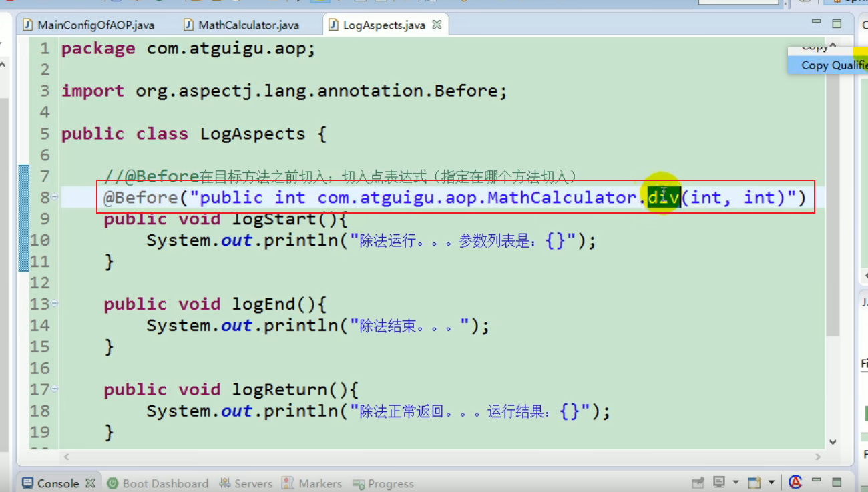Viewport: 868px width, 492px height.
Task: Switch to the MathCalculator.java editor tab
Action: [x=241, y=25]
